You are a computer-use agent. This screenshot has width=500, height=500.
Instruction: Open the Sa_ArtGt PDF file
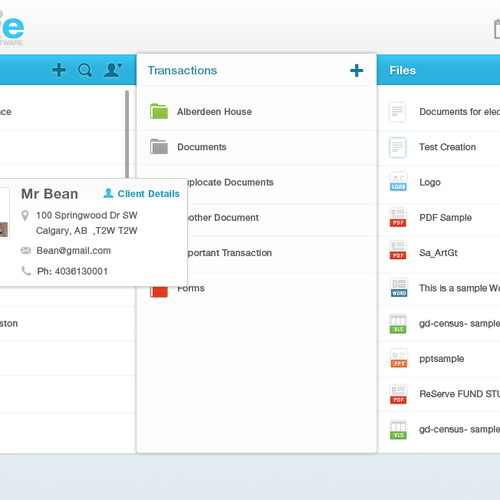(438, 253)
